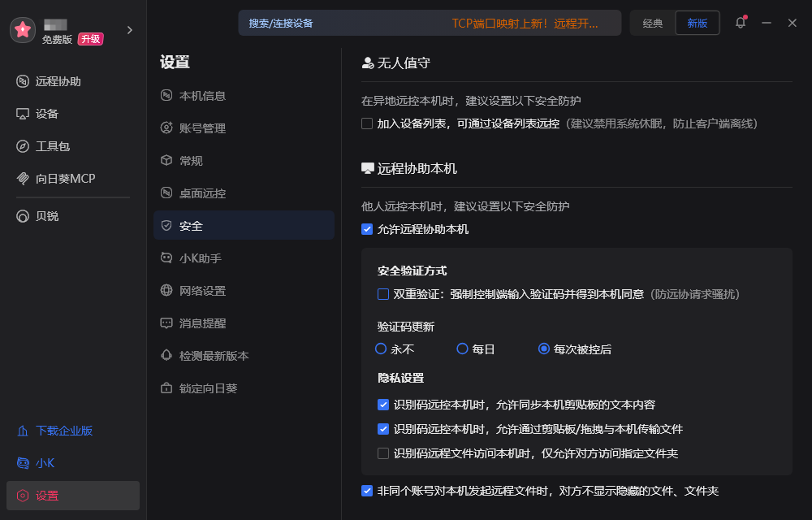This screenshot has width=812, height=520.
Task: Open 本机信息 settings page
Action: click(244, 95)
